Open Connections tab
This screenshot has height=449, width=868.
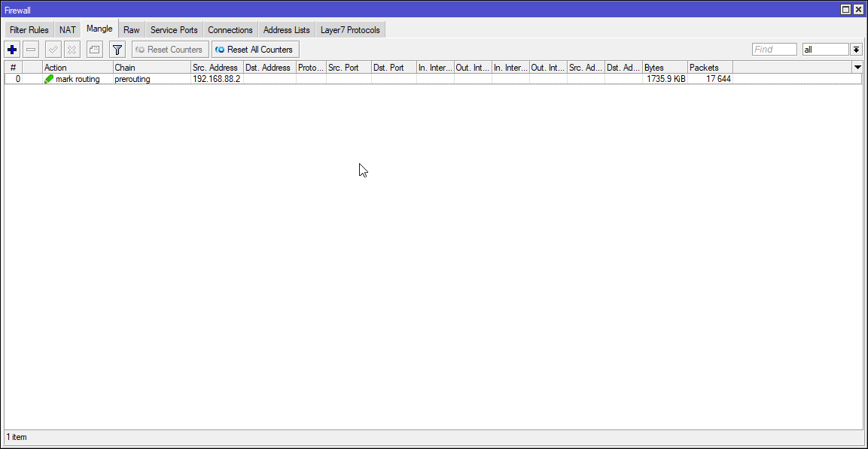(230, 30)
